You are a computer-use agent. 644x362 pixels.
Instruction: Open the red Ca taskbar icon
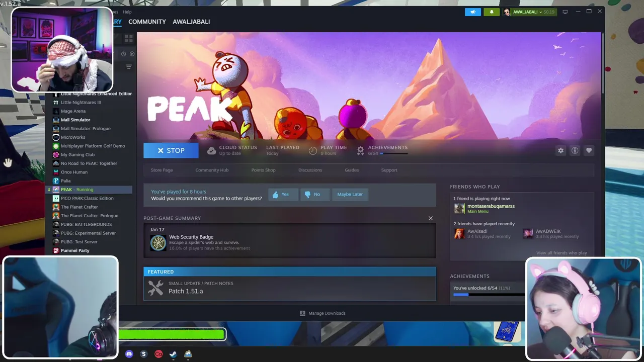[158, 354]
